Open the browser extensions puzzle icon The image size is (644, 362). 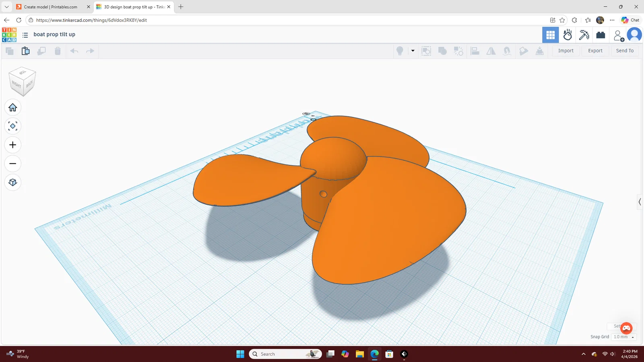point(574,20)
